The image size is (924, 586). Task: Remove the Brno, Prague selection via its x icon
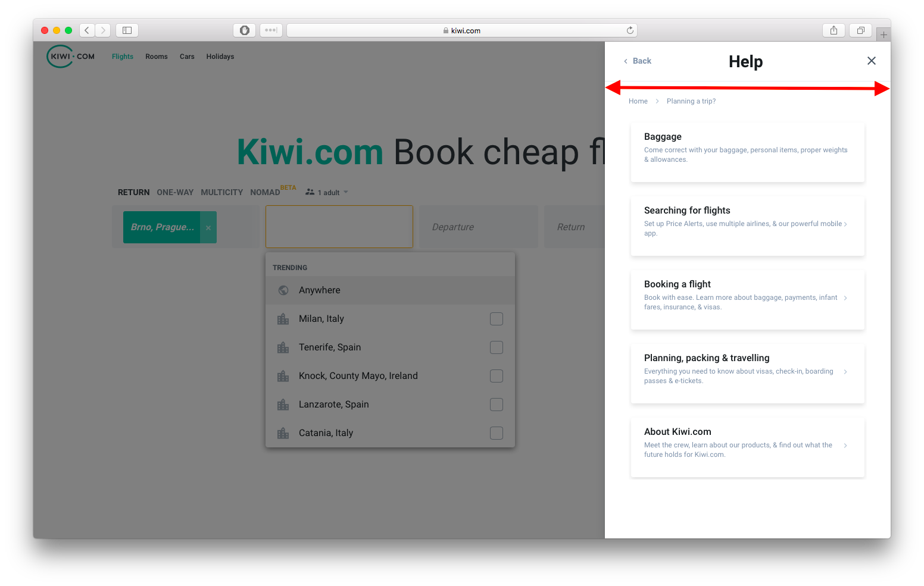tap(208, 227)
